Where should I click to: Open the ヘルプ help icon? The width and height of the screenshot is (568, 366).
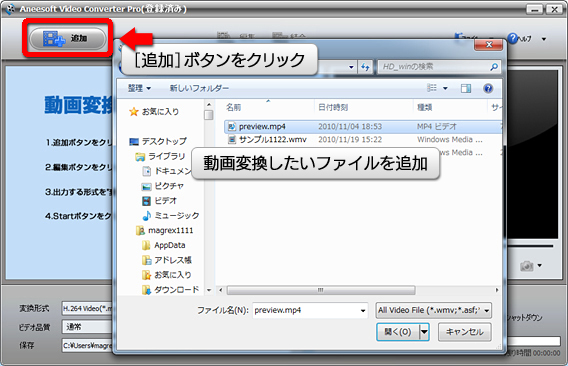point(513,38)
